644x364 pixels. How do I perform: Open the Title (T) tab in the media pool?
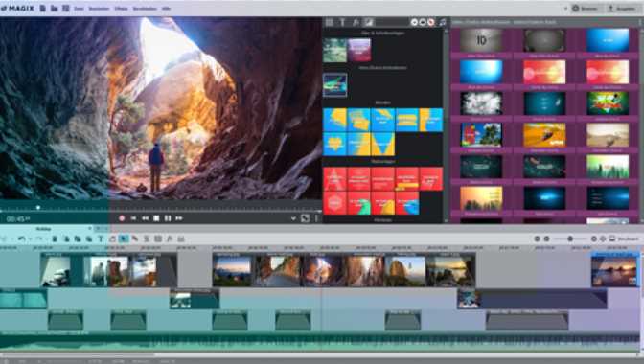click(x=342, y=22)
